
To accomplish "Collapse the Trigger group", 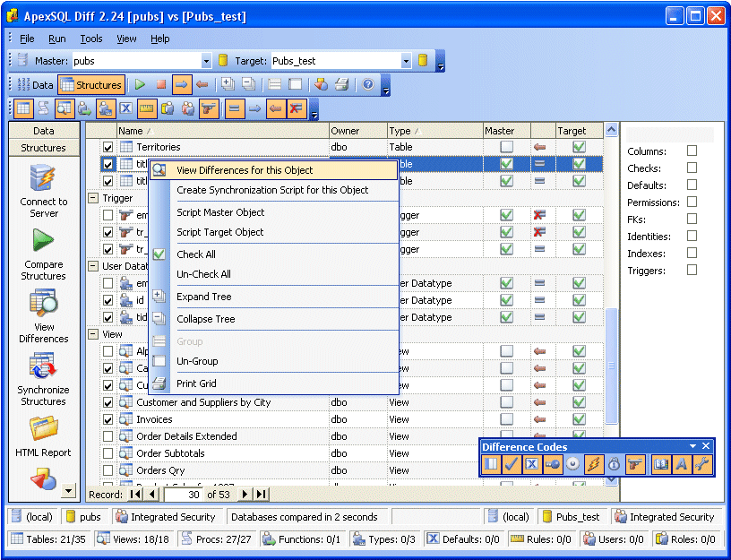I will [93, 198].
